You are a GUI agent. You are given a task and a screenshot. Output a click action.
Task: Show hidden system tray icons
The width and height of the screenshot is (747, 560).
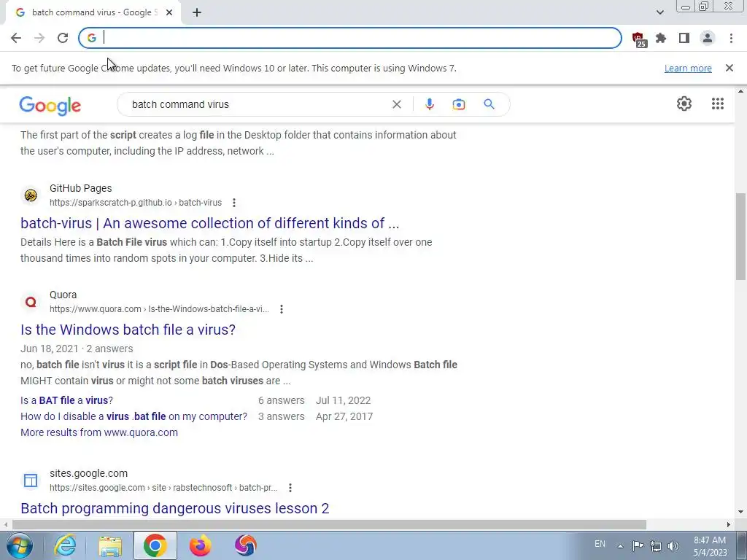pyautogui.click(x=620, y=546)
